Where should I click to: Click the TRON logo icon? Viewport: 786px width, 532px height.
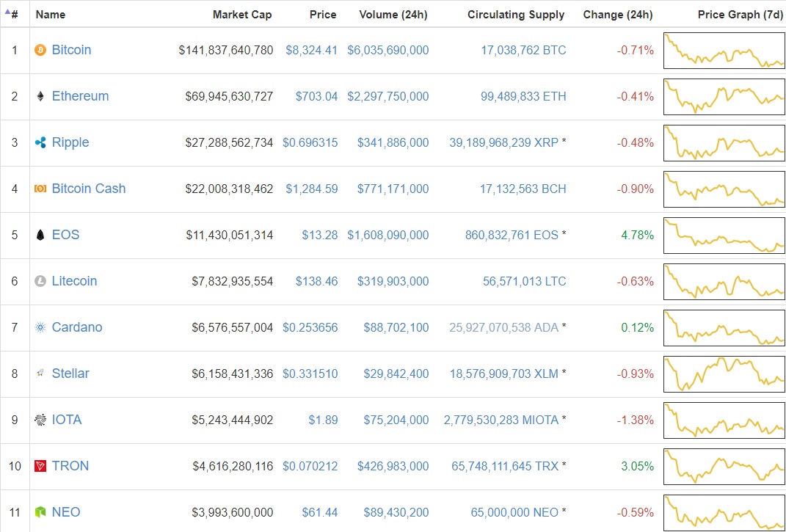pyautogui.click(x=40, y=466)
